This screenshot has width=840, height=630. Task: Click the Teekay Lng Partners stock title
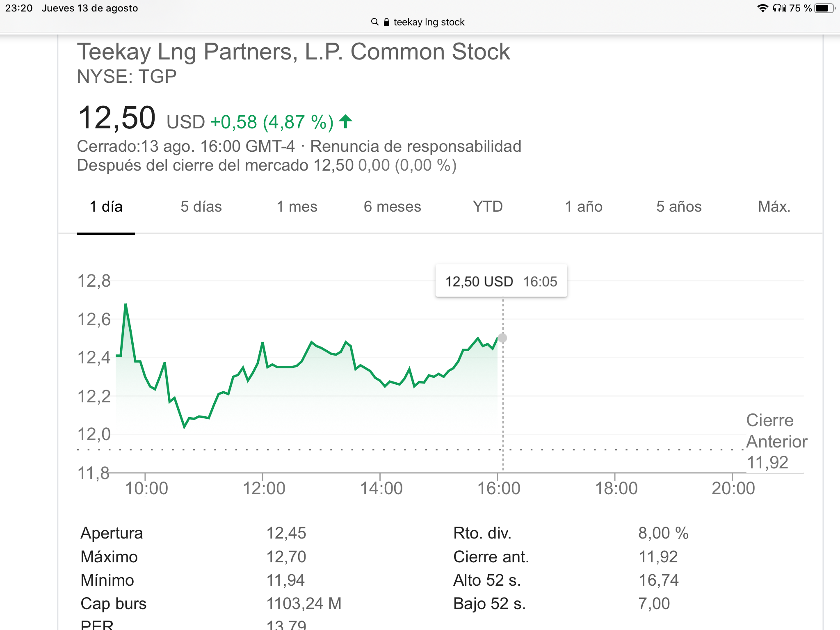293,52
